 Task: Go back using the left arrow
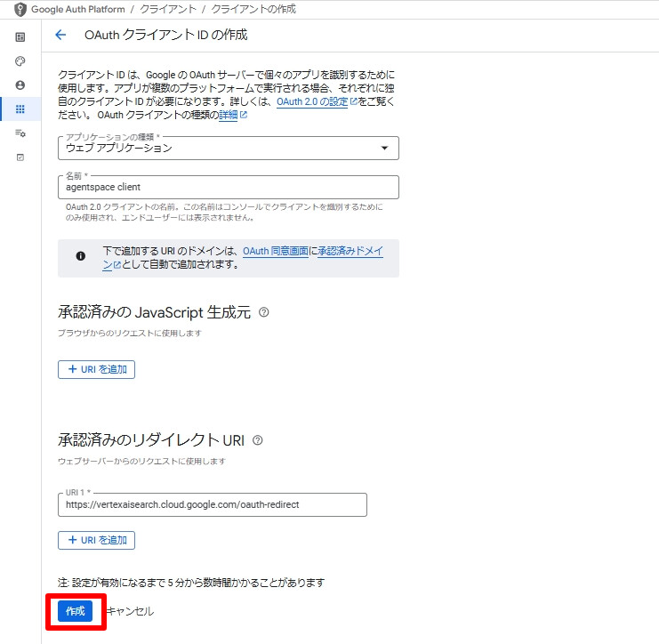coord(60,35)
